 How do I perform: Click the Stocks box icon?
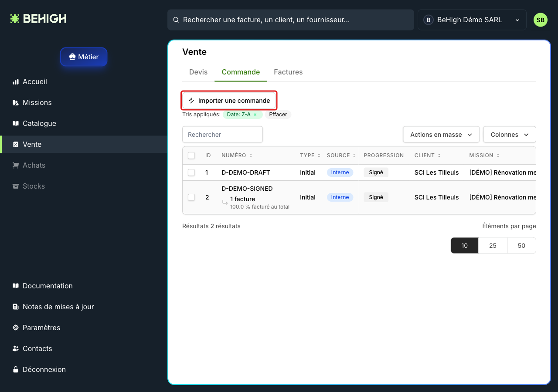click(16, 186)
